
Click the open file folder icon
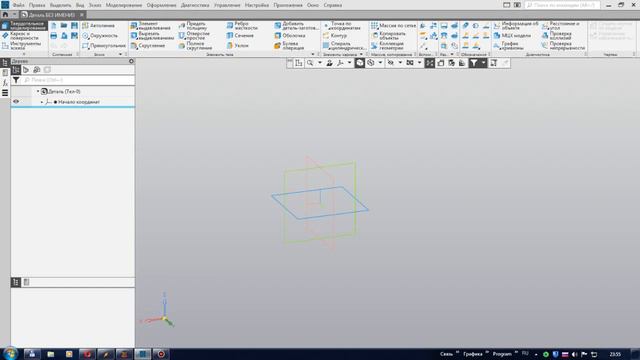click(x=64, y=25)
